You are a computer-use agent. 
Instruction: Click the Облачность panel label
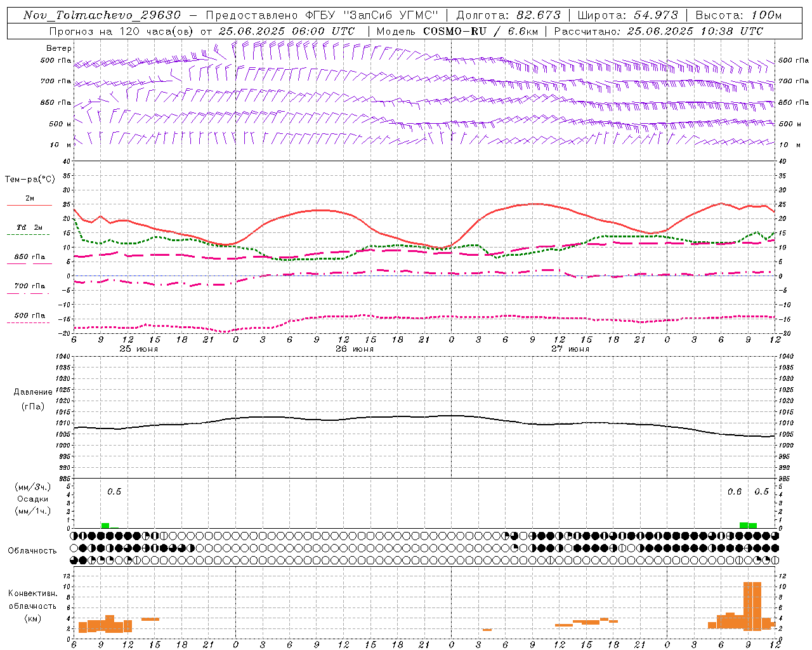point(32,550)
